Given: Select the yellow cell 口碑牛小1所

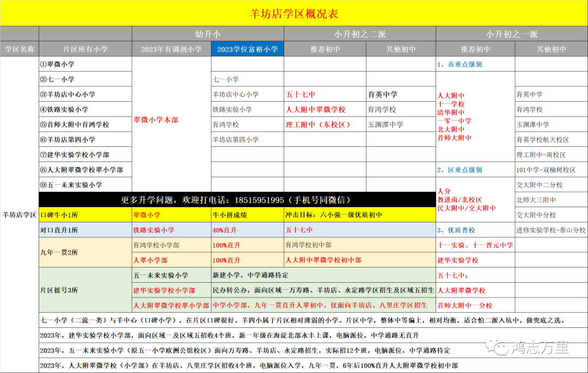Looking at the screenshot, I should [x=85, y=215].
